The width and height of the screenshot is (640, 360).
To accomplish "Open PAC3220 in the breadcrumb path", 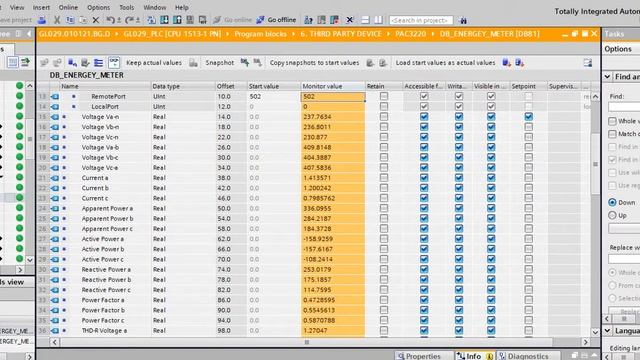I will pos(411,34).
